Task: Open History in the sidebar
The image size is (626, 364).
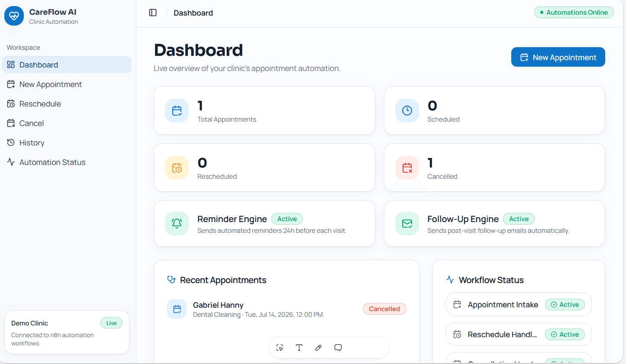Action: click(67, 142)
